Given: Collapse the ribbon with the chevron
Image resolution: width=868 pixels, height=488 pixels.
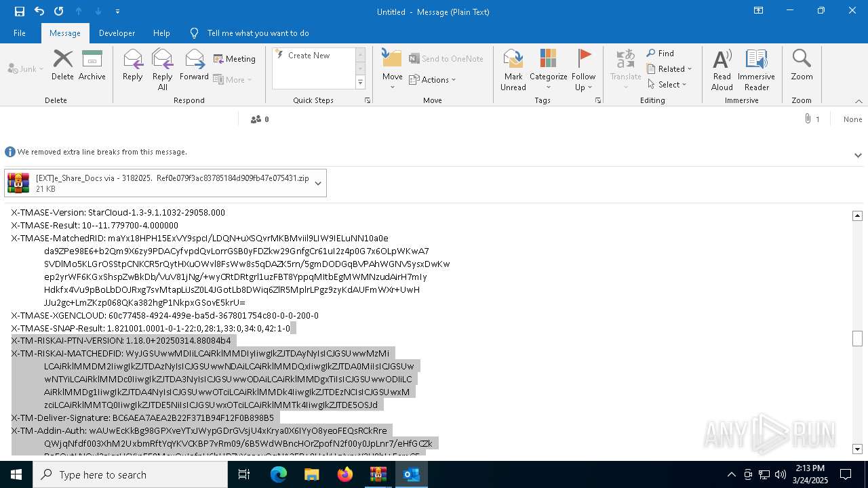Looking at the screenshot, I should click(x=859, y=100).
